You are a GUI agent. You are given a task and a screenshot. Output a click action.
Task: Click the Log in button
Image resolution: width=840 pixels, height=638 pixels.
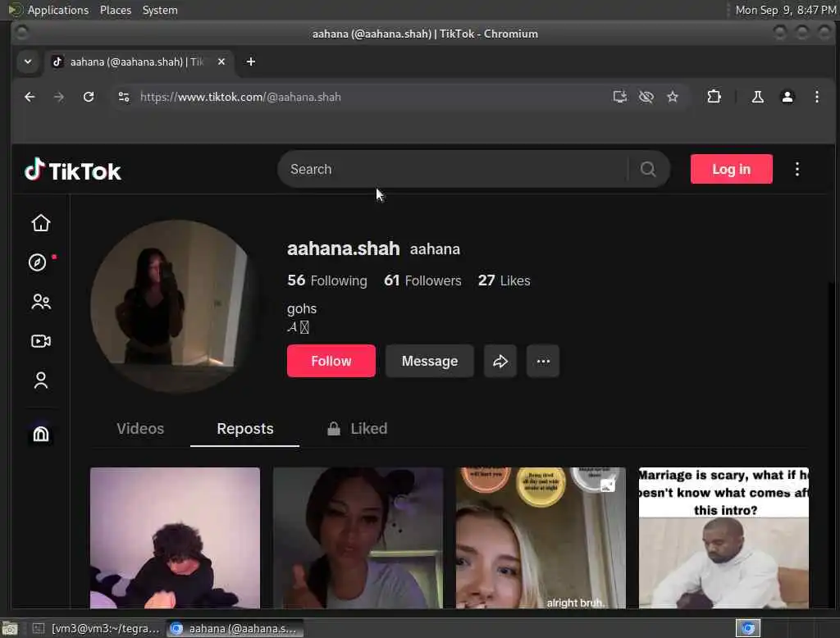coord(731,169)
